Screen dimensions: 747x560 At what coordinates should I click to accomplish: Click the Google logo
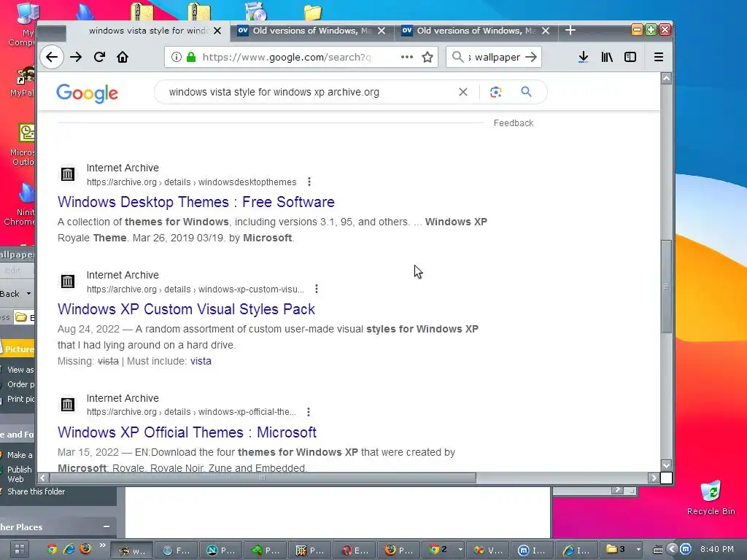tap(88, 93)
